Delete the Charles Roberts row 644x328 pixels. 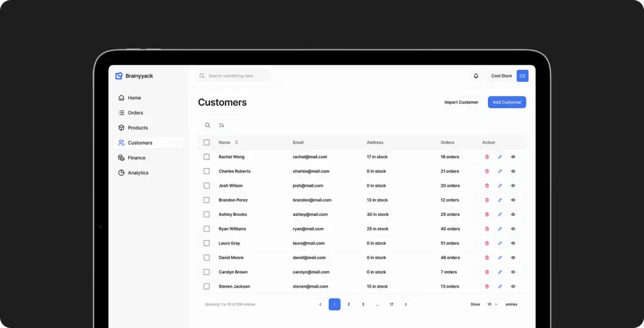pos(487,171)
